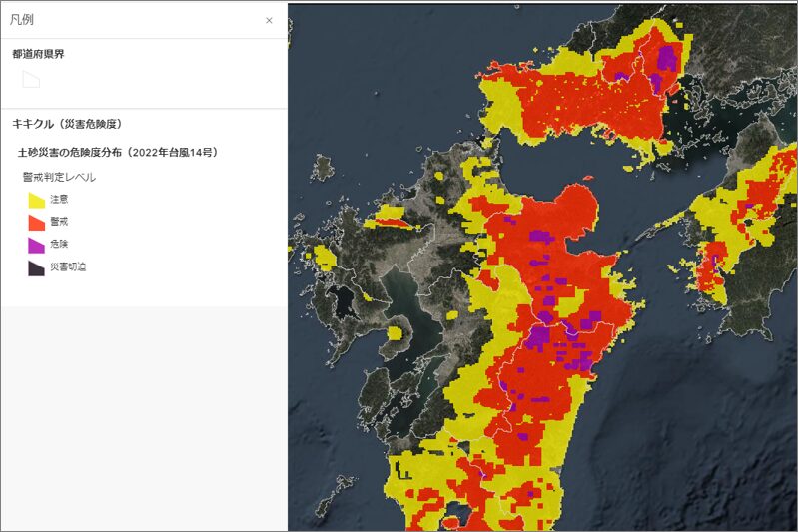798x532 pixels.
Task: Click the 注意 legend label
Action: click(x=59, y=200)
